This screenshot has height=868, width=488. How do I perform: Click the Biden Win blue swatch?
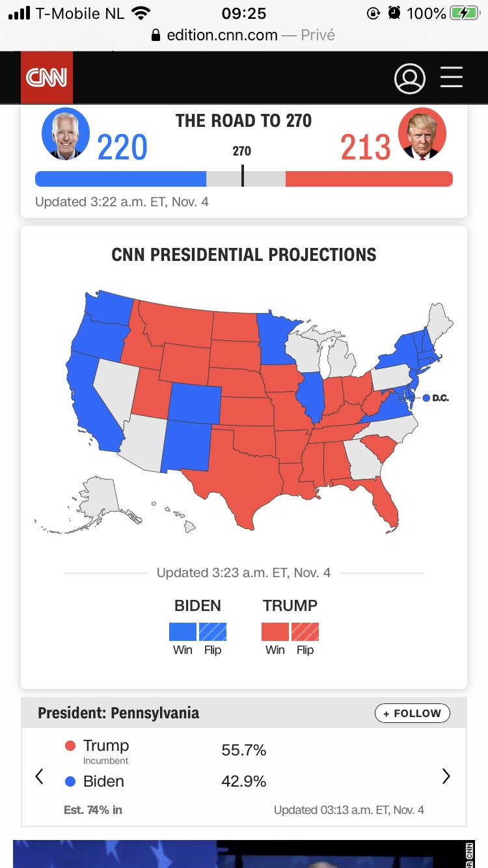182,632
